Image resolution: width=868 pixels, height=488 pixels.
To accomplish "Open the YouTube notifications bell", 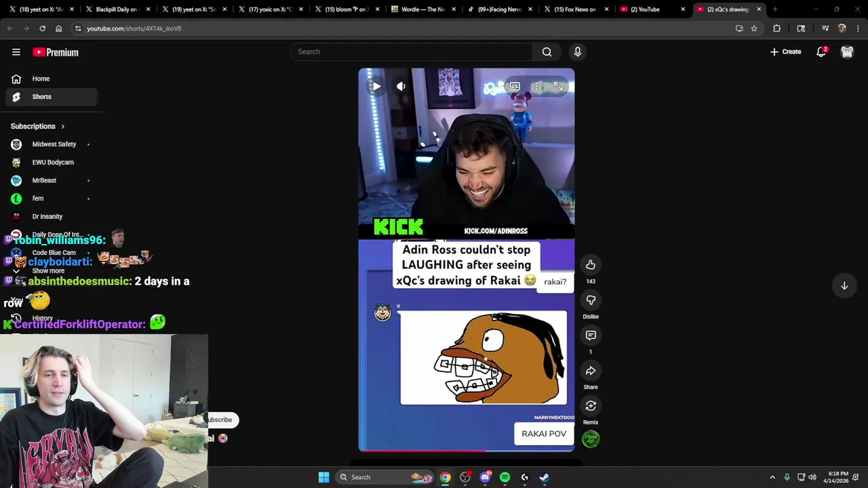I will pyautogui.click(x=821, y=52).
